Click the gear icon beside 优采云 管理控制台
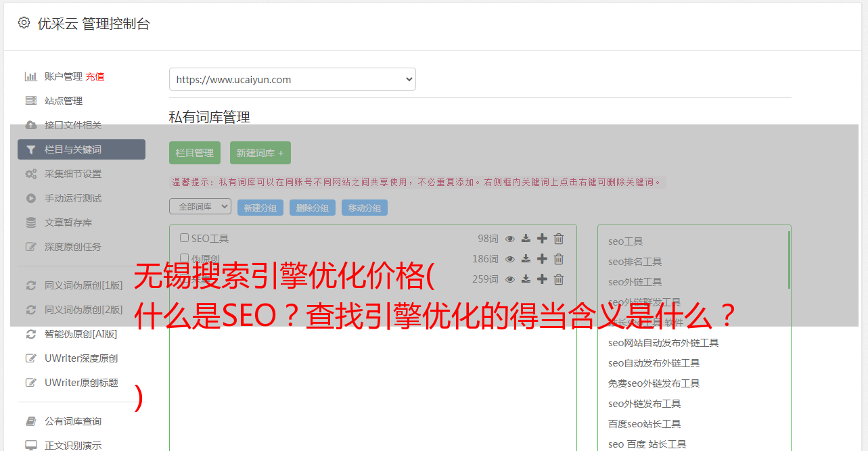 coord(24,23)
